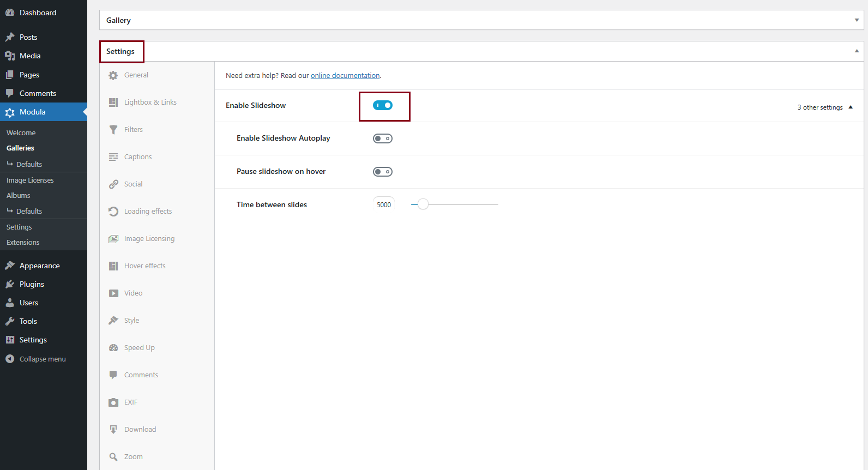Click the Loading effects spinner icon
Screen dimensions: 868x470
click(113, 212)
